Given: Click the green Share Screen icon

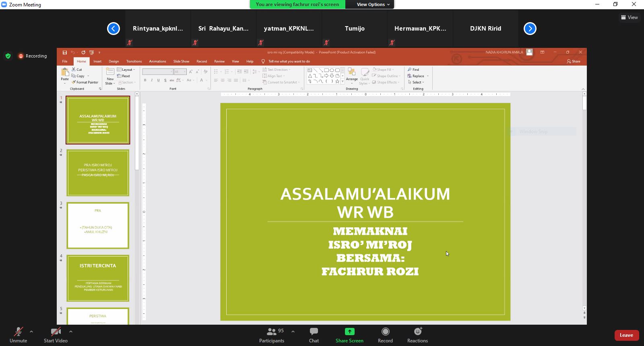Looking at the screenshot, I should [x=349, y=332].
